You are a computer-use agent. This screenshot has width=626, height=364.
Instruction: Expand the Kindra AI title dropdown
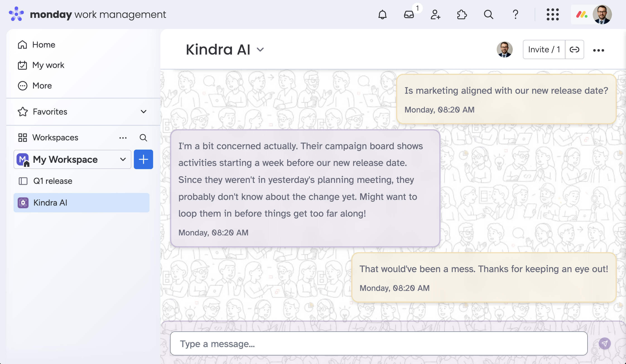point(260,50)
